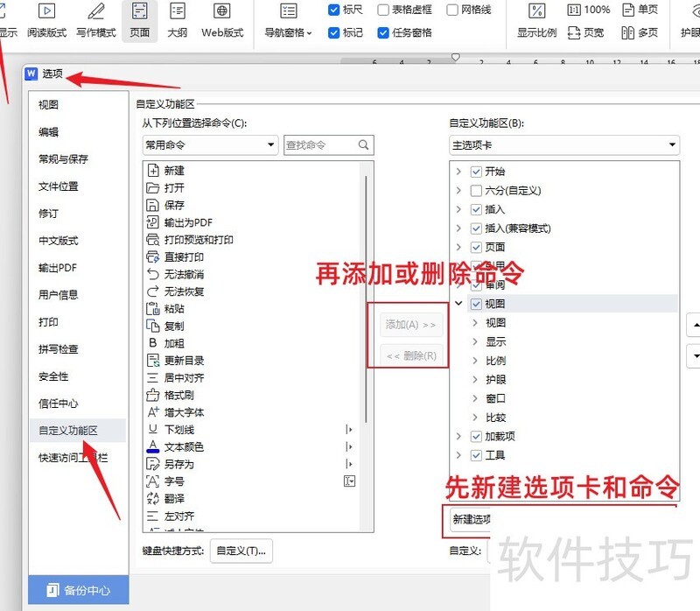Click the 添加(A) button
Viewport: 700px width, 611px height.
tap(411, 325)
